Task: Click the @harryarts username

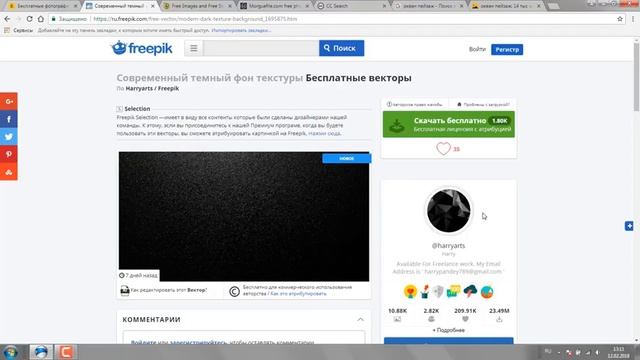Action: point(448,246)
